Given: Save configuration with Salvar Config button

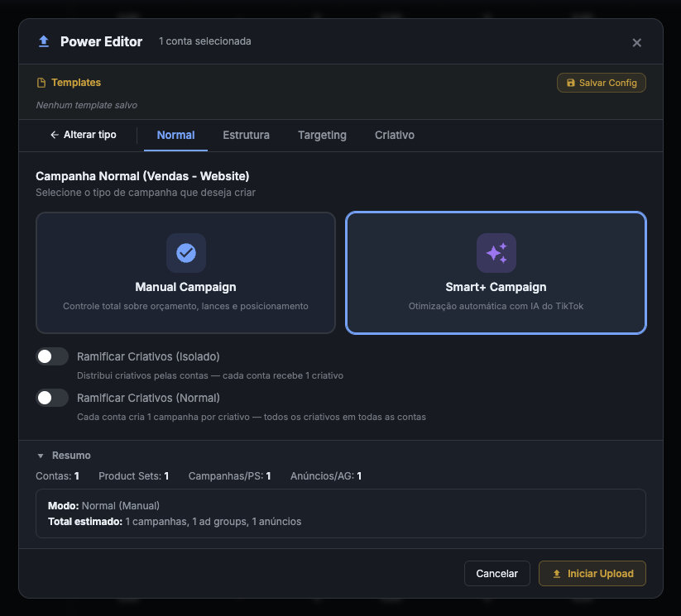Looking at the screenshot, I should point(601,83).
